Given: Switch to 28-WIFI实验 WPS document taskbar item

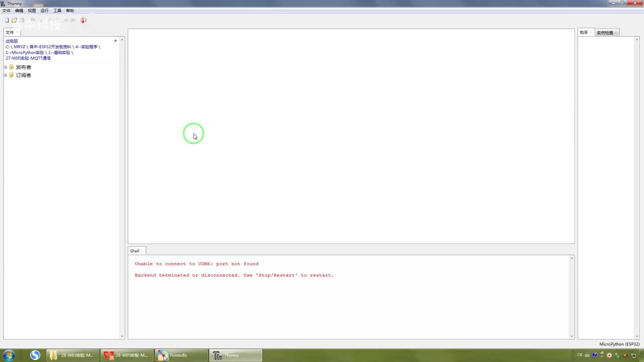Looking at the screenshot, I should [126, 355].
